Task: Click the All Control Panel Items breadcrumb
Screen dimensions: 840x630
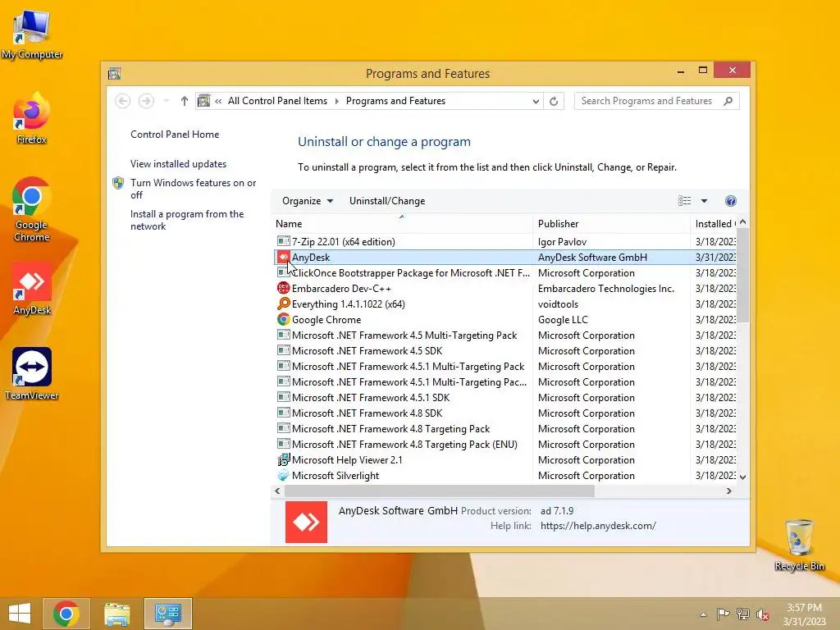Action: pyautogui.click(x=277, y=101)
